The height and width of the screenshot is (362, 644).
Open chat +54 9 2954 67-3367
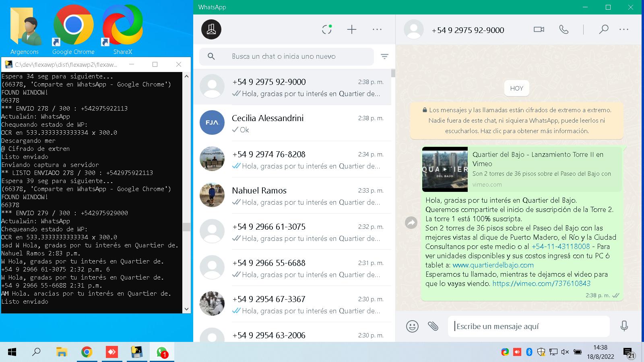pos(292,304)
